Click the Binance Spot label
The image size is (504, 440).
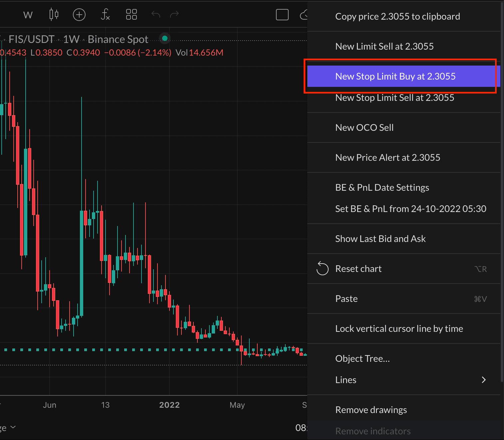[x=118, y=39]
